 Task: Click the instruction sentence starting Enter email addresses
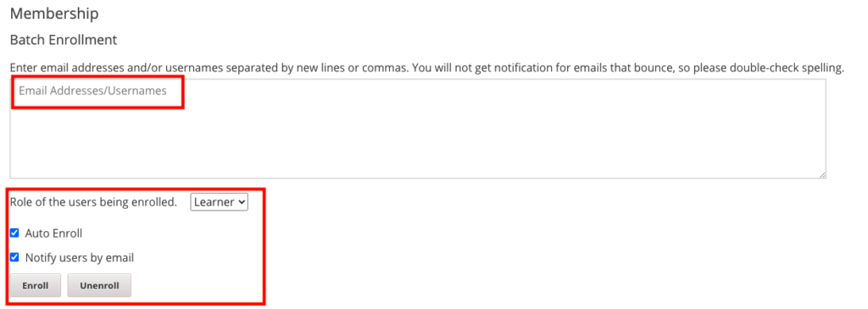[x=427, y=68]
